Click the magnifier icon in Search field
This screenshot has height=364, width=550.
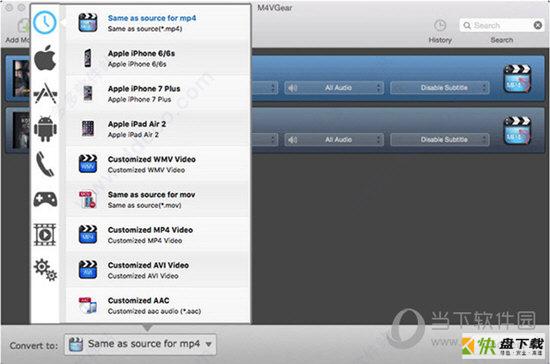467,25
